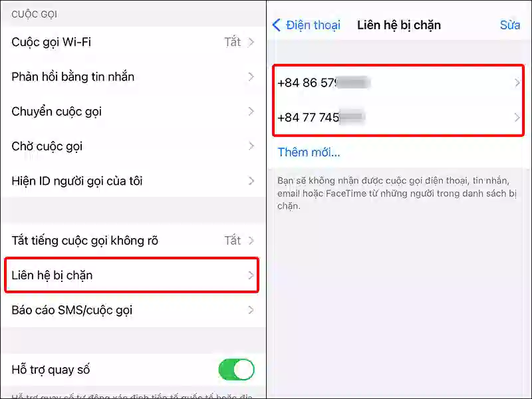Viewport: 532px width, 399px height.
Task: Open Tắt value of Cuộc gọi Wi-Fi
Action: pos(232,42)
